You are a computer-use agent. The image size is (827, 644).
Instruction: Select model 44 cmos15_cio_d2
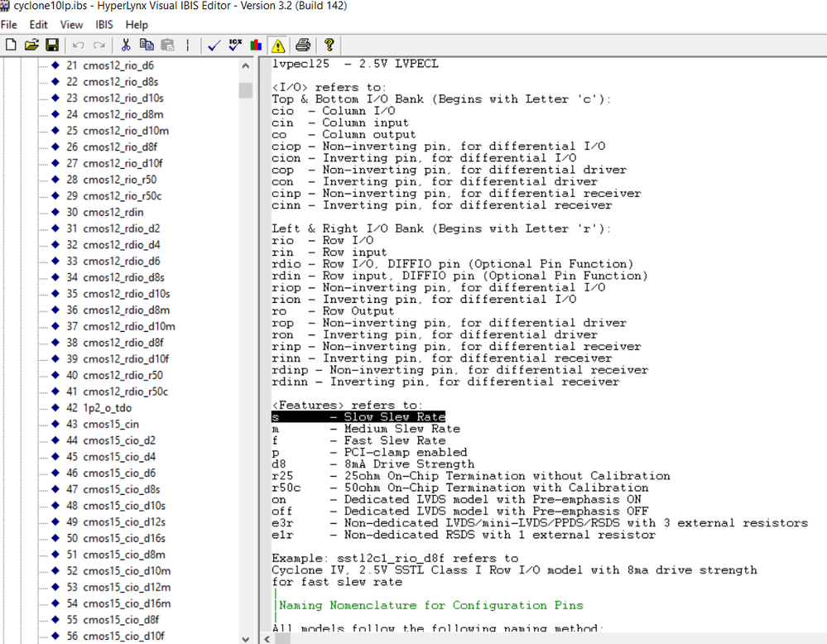tap(111, 440)
